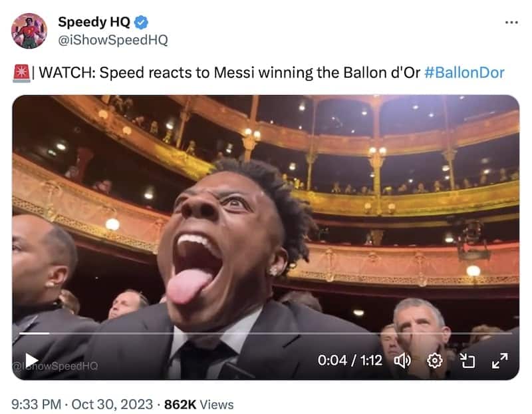
Task: Click the 0:04 / 1:12 time display
Action: click(x=350, y=360)
